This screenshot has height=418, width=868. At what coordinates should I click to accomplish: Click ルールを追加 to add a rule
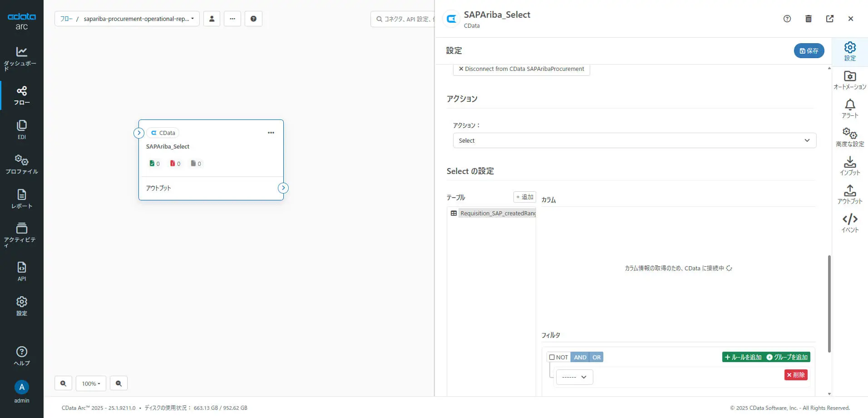coord(743,357)
